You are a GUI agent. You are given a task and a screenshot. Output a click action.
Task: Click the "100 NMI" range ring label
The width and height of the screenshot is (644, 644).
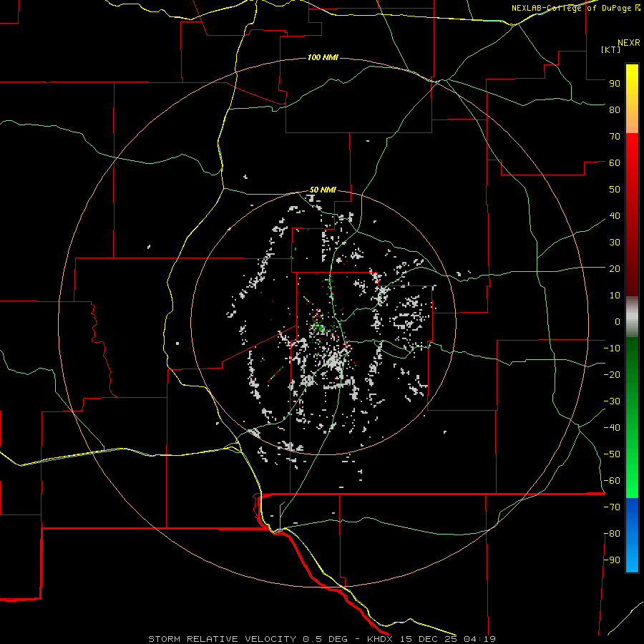pyautogui.click(x=323, y=57)
